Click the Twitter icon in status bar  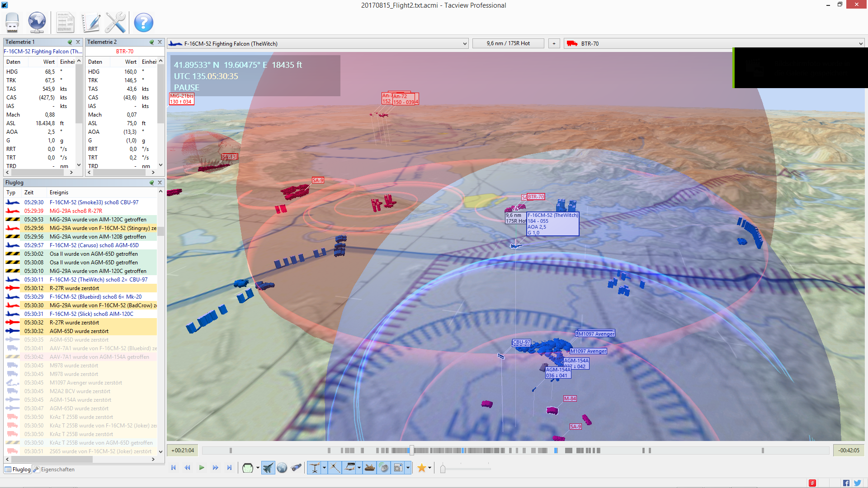pos(857,483)
